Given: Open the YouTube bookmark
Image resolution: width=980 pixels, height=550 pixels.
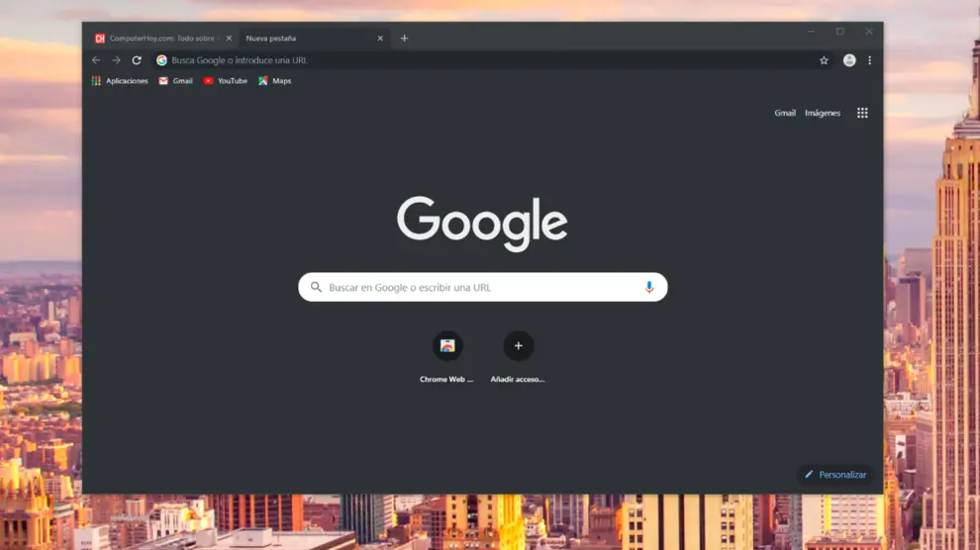Looking at the screenshot, I should pos(226,81).
